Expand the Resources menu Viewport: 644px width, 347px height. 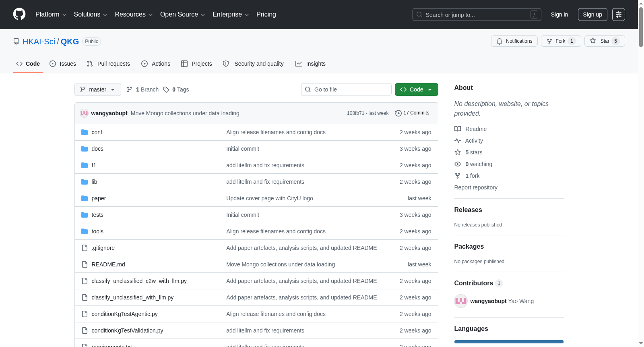(134, 15)
